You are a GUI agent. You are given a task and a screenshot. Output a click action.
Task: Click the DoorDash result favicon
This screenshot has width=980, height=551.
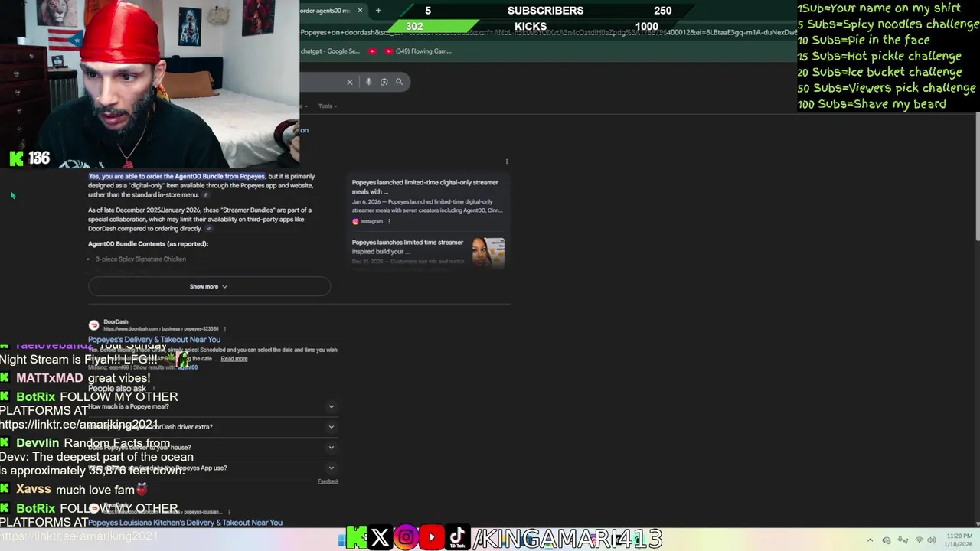pos(93,325)
